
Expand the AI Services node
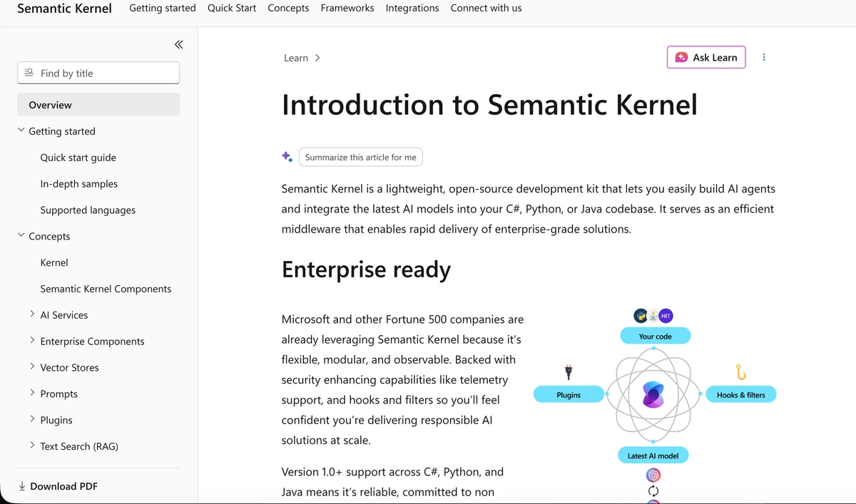(32, 314)
